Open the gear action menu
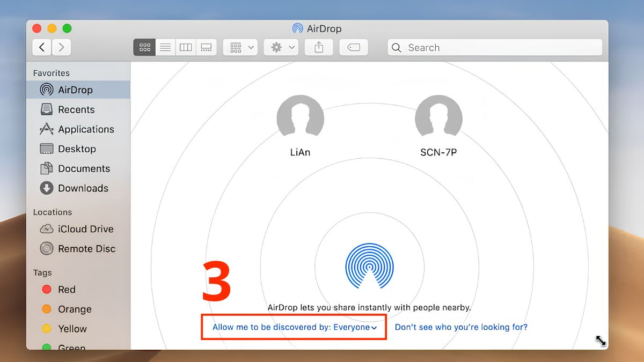Image resolution: width=644 pixels, height=362 pixels. point(282,47)
